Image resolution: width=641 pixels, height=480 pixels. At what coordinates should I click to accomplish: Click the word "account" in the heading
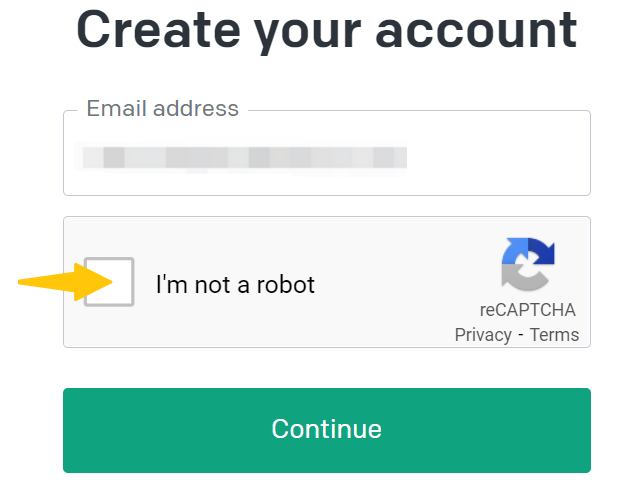point(476,31)
